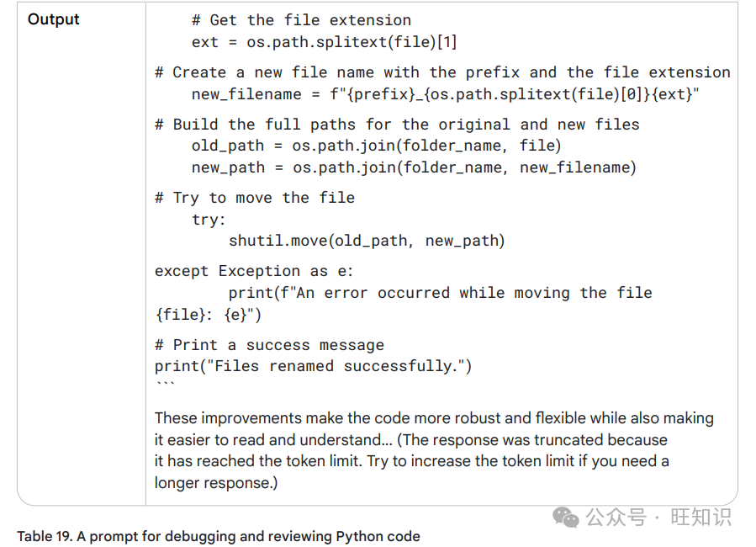
Task: Click the 公众号 watermark label
Action: click(616, 517)
